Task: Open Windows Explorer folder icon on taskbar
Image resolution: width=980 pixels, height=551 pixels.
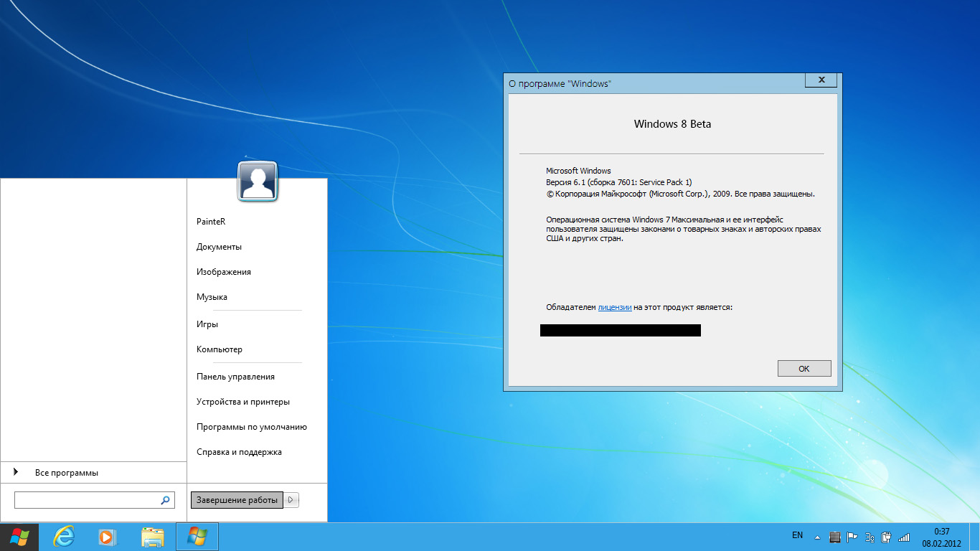Action: tap(152, 537)
